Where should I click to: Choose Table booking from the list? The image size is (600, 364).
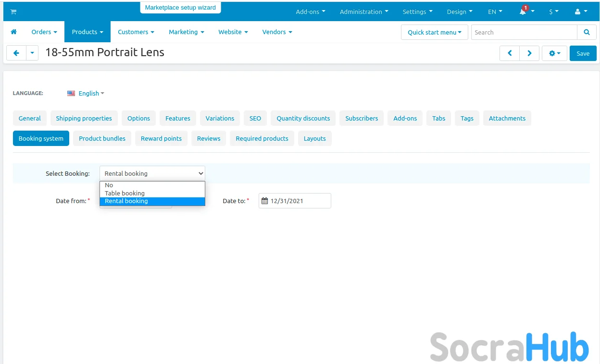[125, 193]
